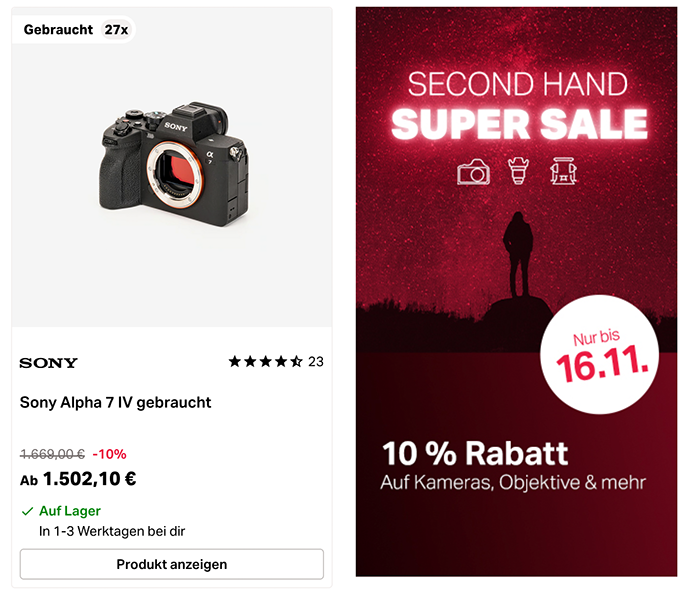Click the Produkt anzeigen button
The width and height of the screenshot is (700, 594).
click(172, 564)
